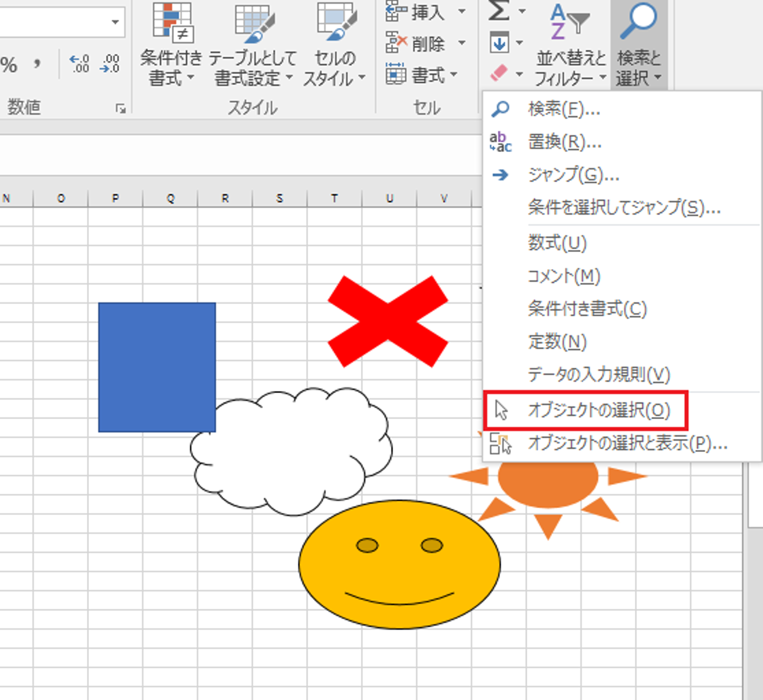Expand the AutoSum dropdown arrow
763x700 pixels.
(x=521, y=11)
